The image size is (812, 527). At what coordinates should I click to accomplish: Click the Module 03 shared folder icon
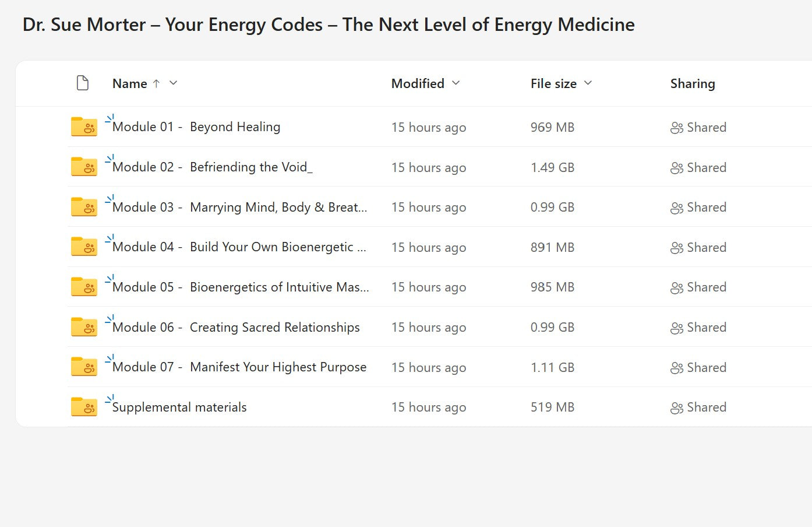pyautogui.click(x=84, y=207)
